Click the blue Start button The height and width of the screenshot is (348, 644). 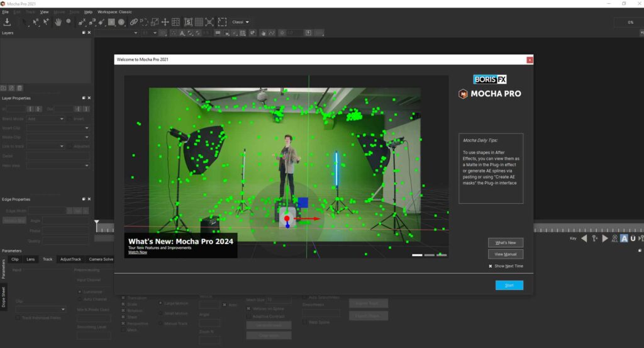pos(509,285)
